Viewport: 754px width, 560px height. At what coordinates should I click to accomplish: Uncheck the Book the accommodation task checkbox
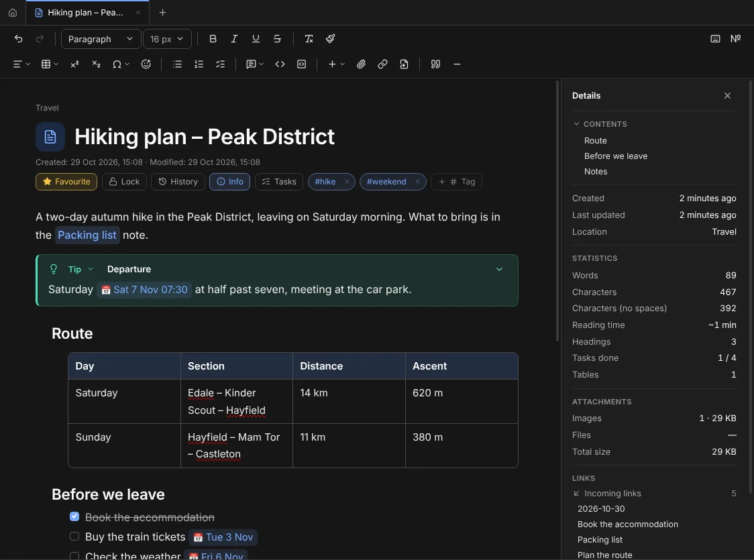tap(74, 516)
